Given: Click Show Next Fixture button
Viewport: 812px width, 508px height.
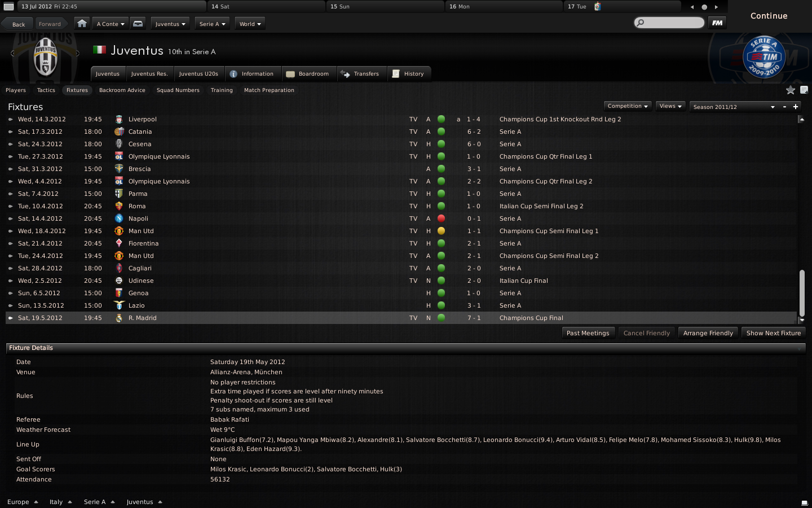Looking at the screenshot, I should (x=774, y=333).
